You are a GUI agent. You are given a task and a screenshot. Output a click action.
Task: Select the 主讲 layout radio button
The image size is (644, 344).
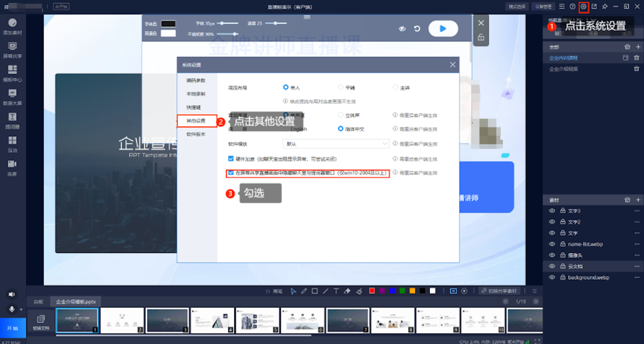click(x=395, y=87)
